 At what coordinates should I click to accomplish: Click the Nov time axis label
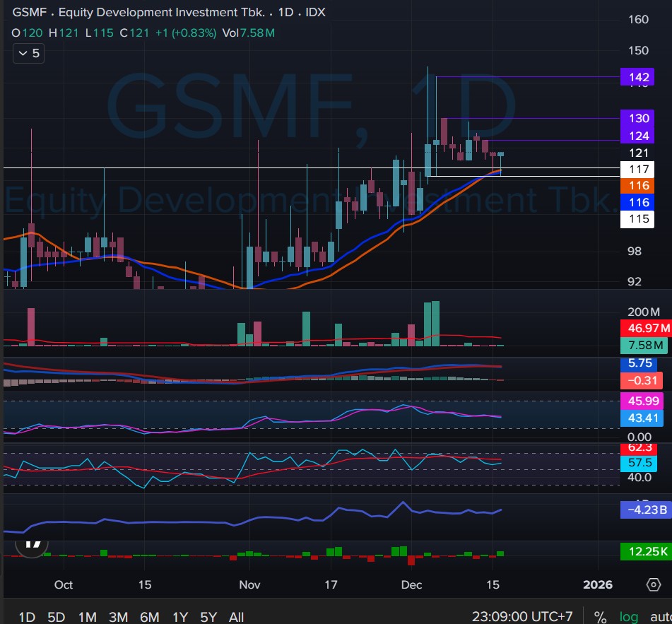(249, 584)
